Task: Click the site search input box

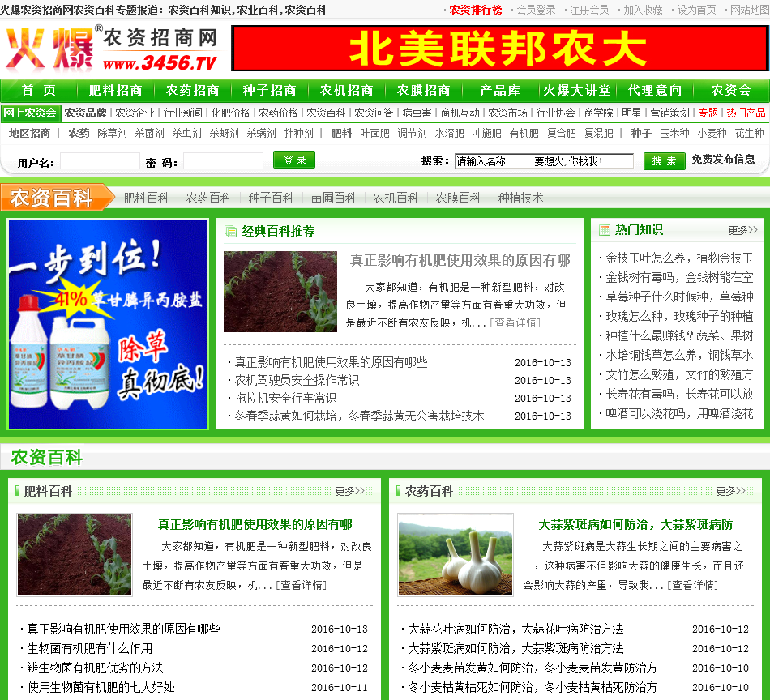Action: [544, 161]
